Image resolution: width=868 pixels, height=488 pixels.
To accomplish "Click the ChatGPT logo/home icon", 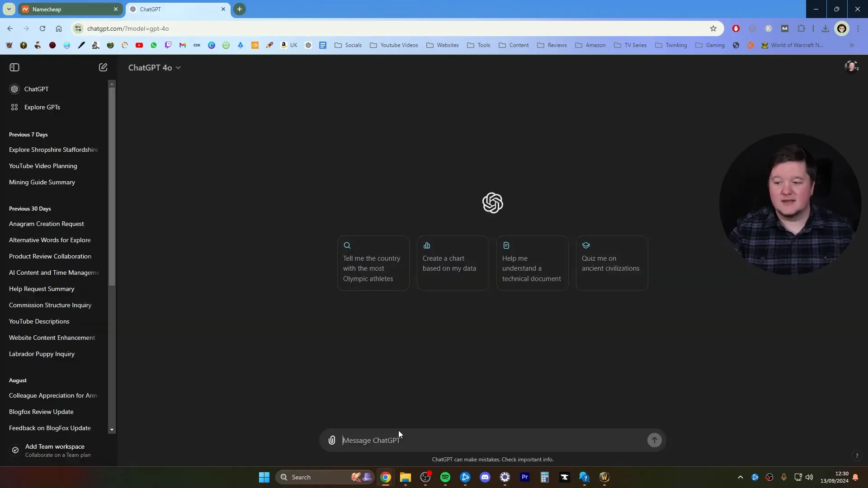I will click(14, 88).
